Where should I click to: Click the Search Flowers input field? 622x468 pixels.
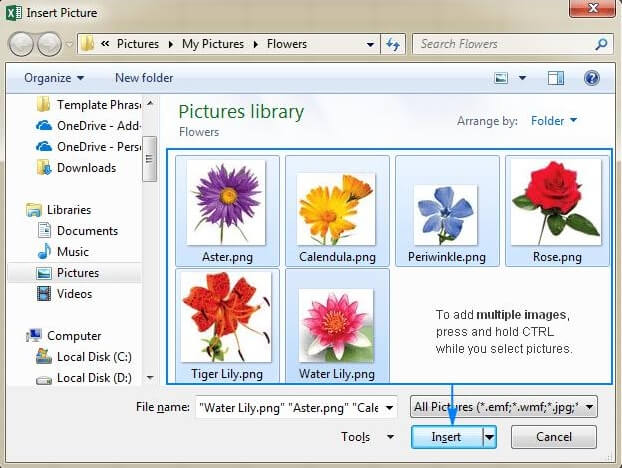pyautogui.click(x=504, y=44)
